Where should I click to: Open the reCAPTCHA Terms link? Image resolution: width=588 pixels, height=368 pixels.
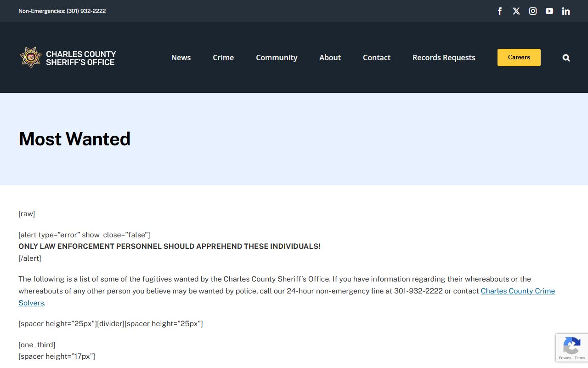580,358
